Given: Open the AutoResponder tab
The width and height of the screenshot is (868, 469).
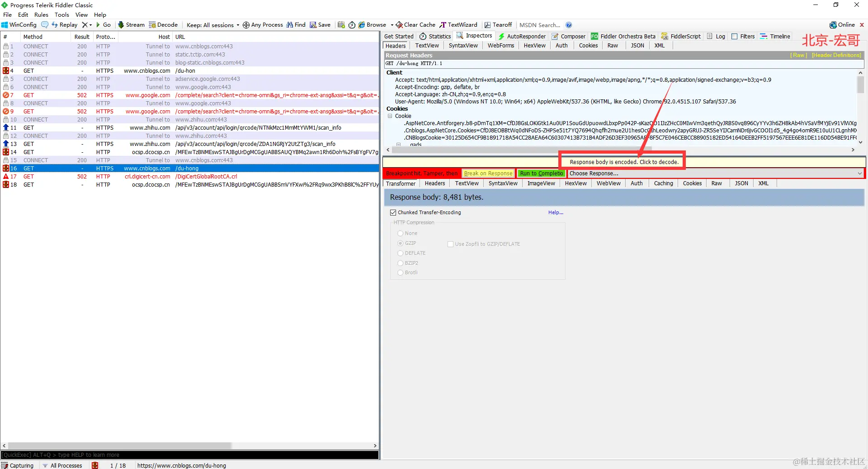Looking at the screenshot, I should click(x=522, y=36).
